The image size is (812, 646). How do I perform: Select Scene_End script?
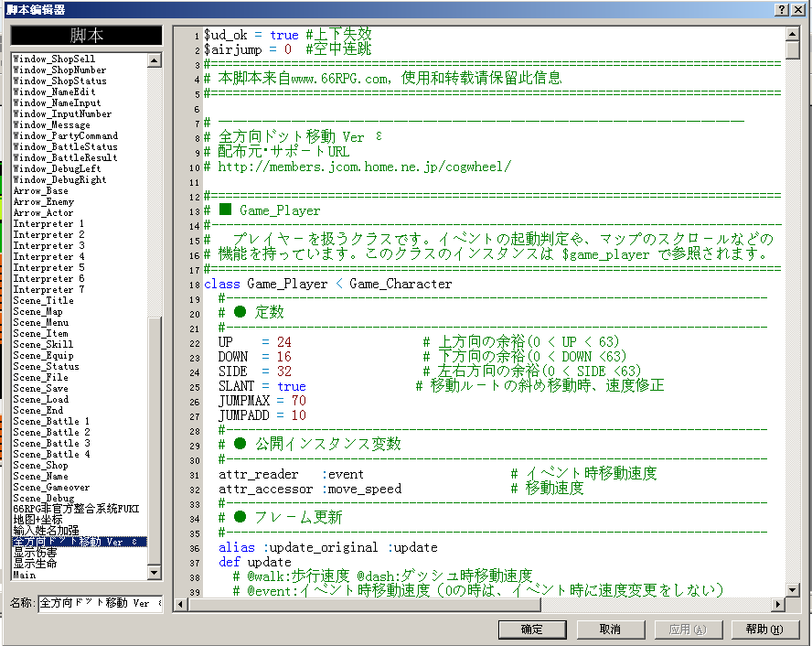pos(37,410)
